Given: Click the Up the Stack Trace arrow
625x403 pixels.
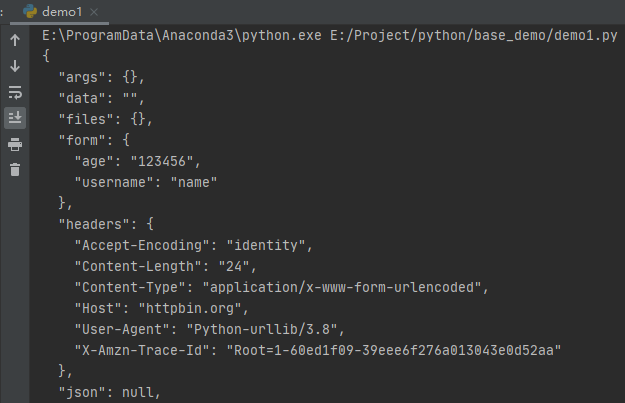Looking at the screenshot, I should [x=15, y=41].
